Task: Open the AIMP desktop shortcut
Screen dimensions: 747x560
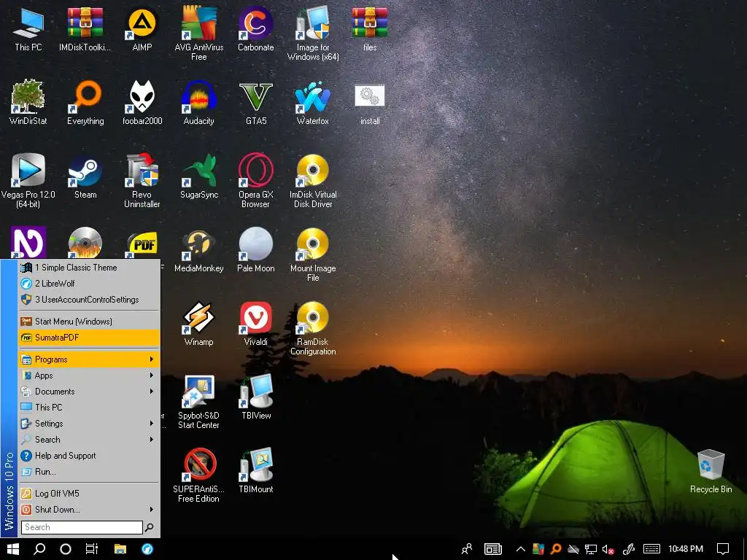Action: coord(142,29)
